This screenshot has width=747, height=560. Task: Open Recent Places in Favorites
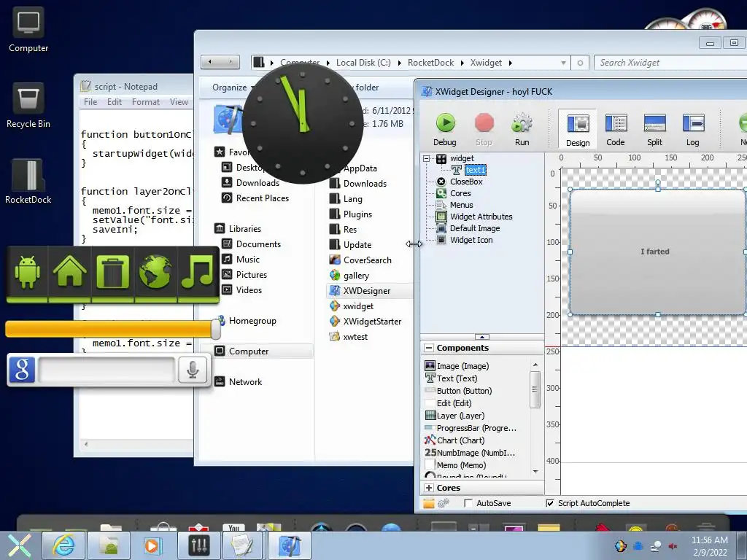(x=263, y=198)
